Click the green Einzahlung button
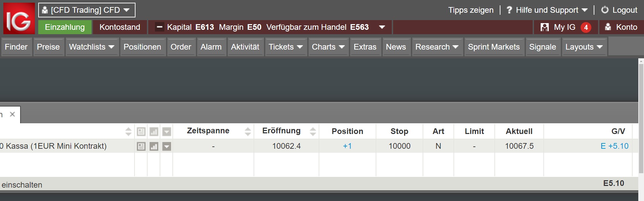The image size is (644, 201). pyautogui.click(x=65, y=27)
